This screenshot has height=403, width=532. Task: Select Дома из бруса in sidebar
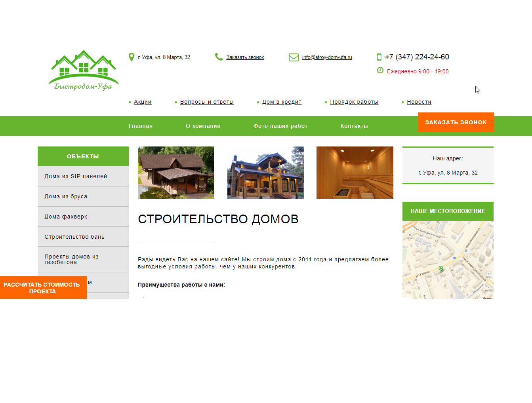click(x=83, y=196)
